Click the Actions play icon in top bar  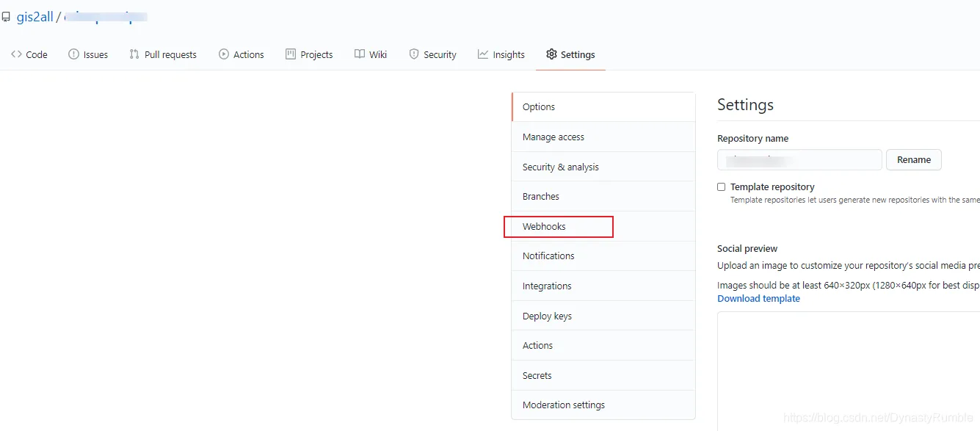224,54
